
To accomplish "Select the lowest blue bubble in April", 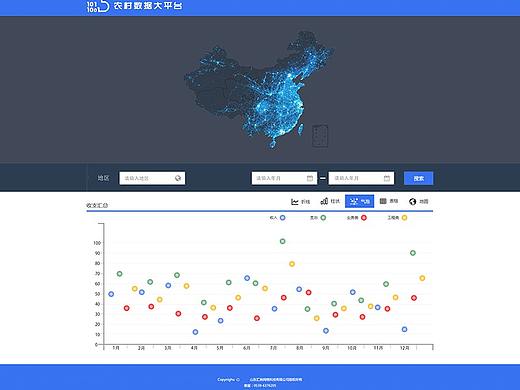I will [x=195, y=332].
